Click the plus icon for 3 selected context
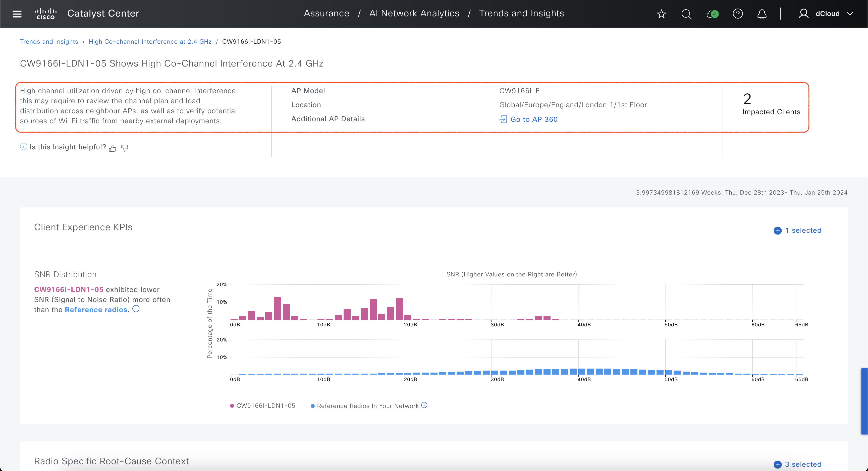 pyautogui.click(x=777, y=465)
